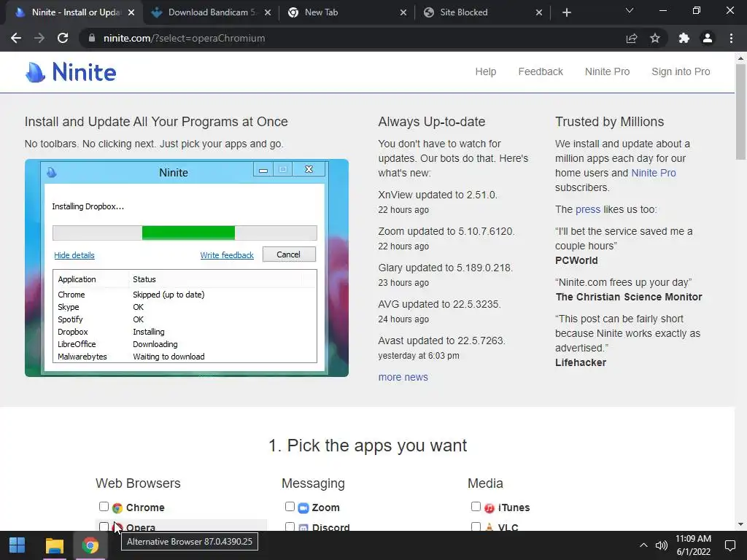
Task: Follow the press link
Action: click(x=588, y=209)
